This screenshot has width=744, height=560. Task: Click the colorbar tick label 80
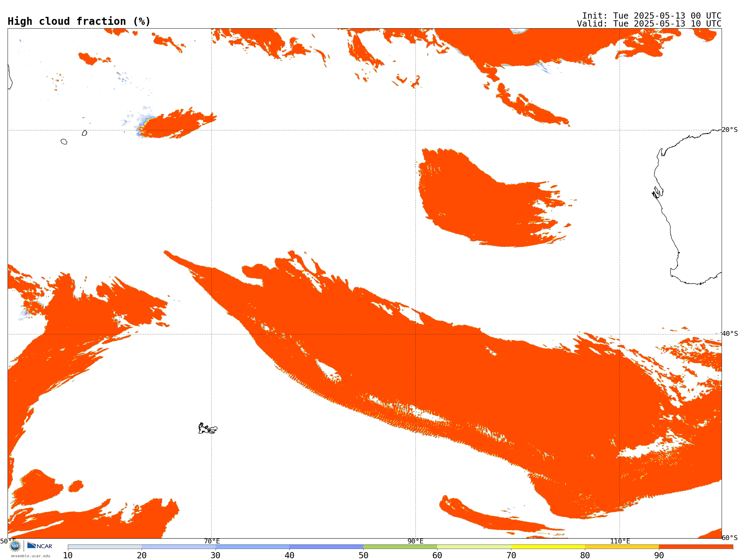[x=585, y=556]
